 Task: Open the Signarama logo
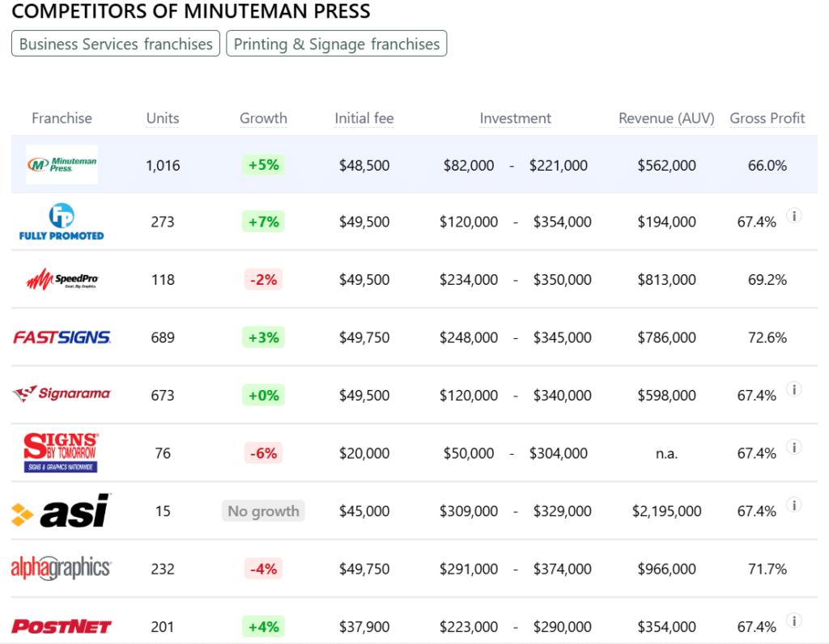62,394
